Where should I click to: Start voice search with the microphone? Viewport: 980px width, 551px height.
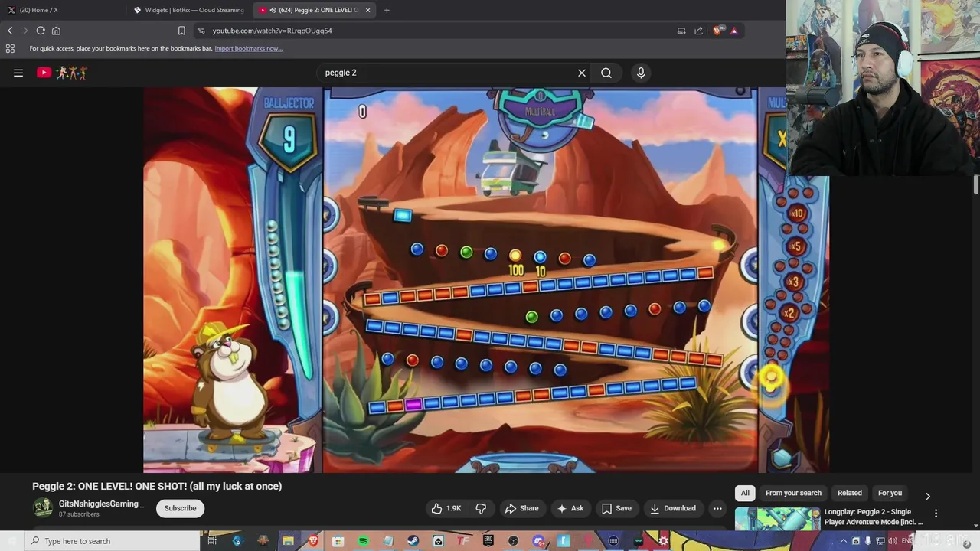(641, 73)
